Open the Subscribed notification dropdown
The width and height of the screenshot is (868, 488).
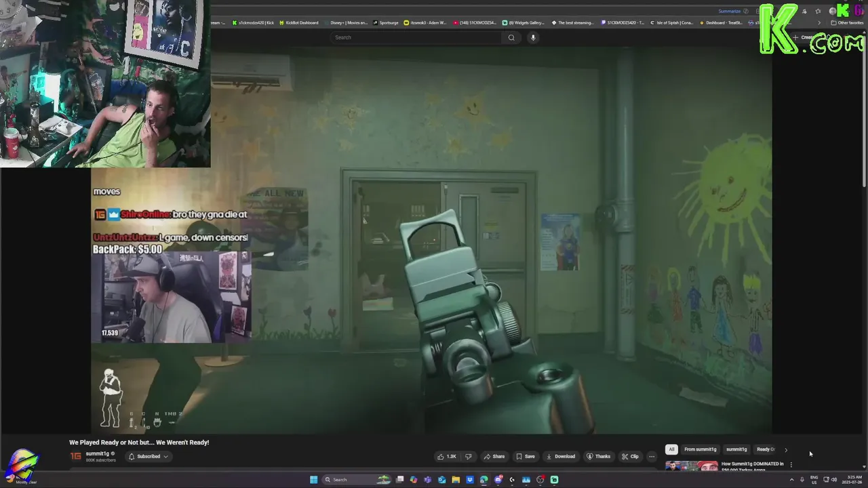(149, 456)
